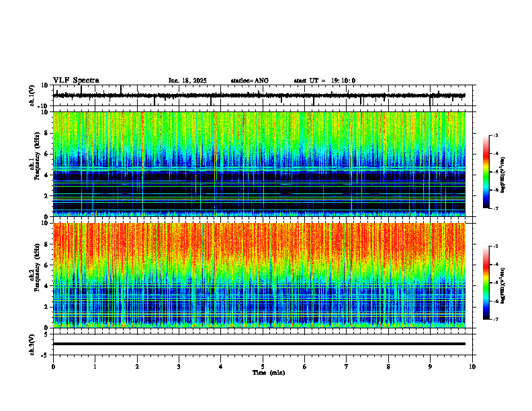Click inside the ch.1 frequency spectrogram

coord(259,164)
